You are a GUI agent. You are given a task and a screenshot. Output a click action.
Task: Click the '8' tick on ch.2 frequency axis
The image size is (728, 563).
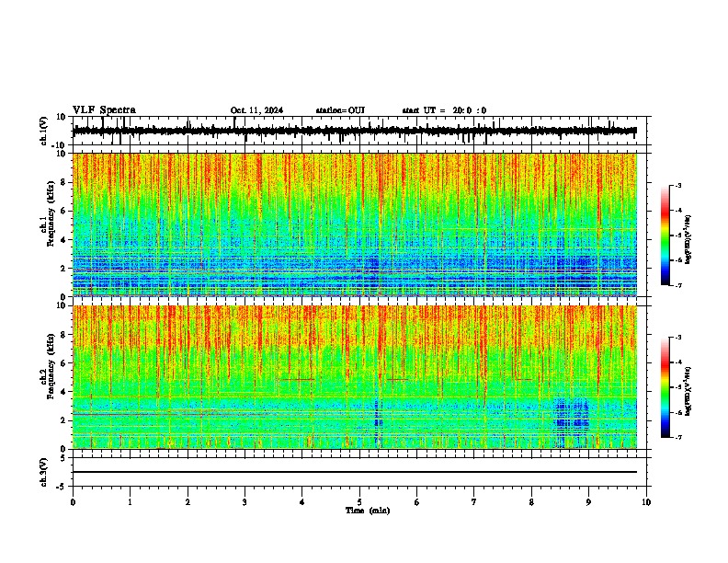tap(64, 335)
